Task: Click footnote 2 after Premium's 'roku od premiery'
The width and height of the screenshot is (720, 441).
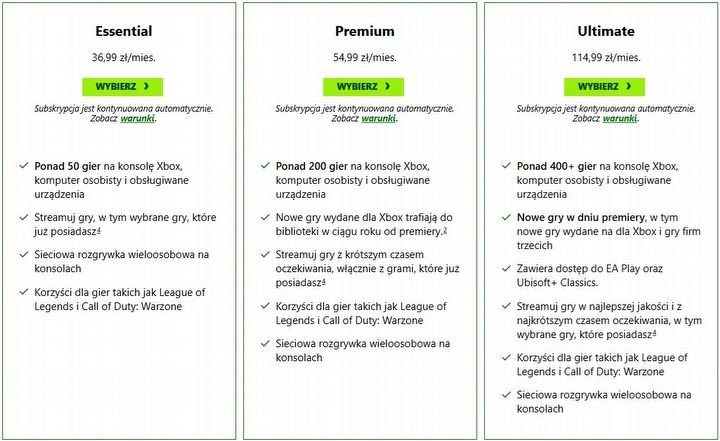Action: [x=444, y=231]
